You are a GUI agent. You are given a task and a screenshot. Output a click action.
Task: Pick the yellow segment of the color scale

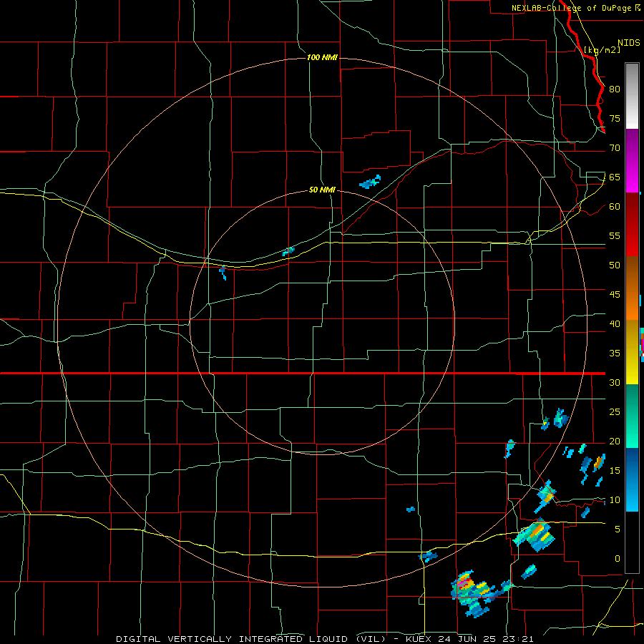pos(632,352)
